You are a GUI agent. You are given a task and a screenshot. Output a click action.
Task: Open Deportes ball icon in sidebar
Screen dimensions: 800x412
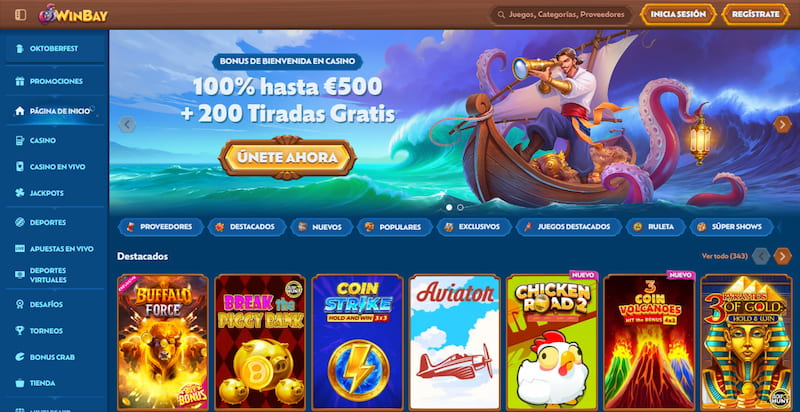click(20, 222)
